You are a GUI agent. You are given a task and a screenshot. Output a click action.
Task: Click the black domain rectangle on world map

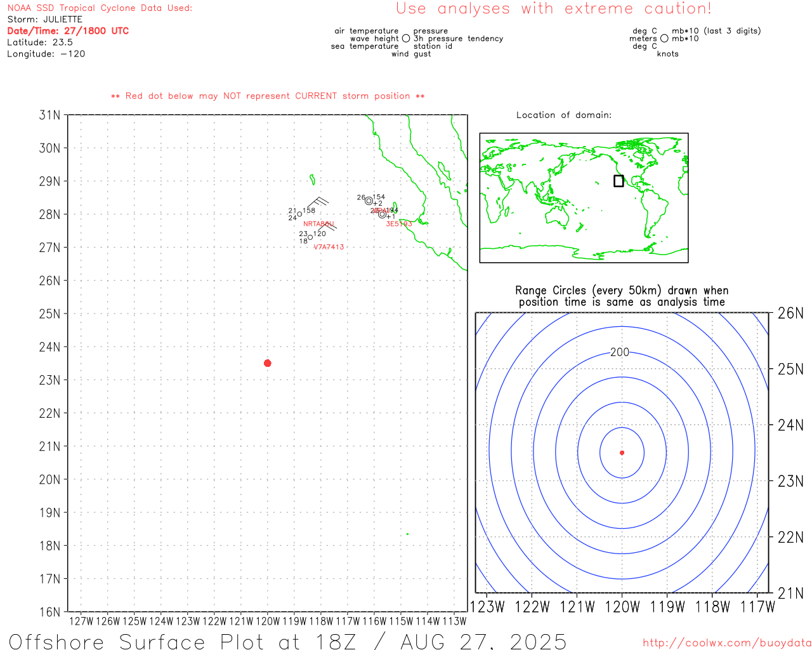point(619,181)
